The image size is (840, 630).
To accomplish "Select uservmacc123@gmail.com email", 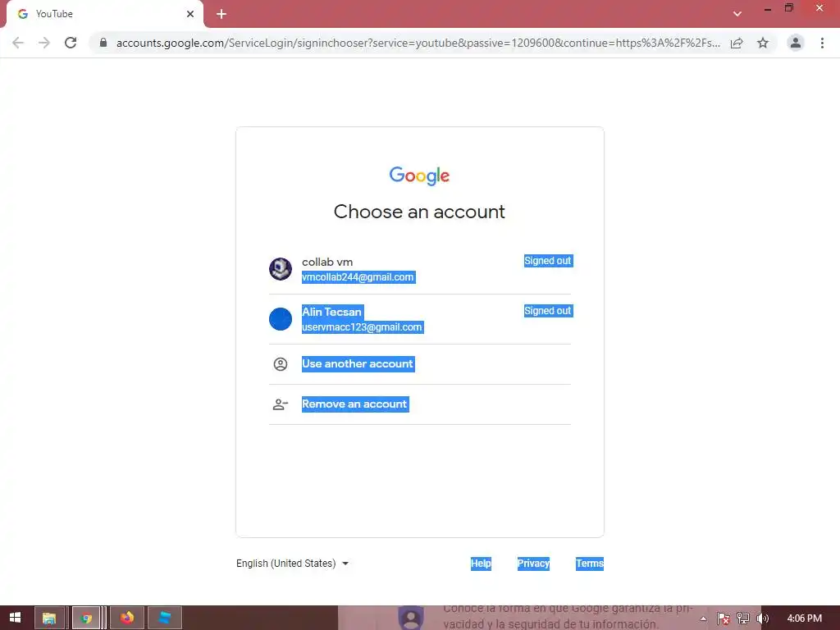I will pos(362,326).
